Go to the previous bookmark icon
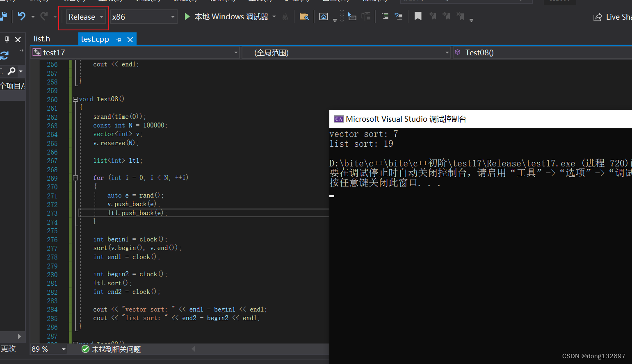 pyautogui.click(x=433, y=16)
